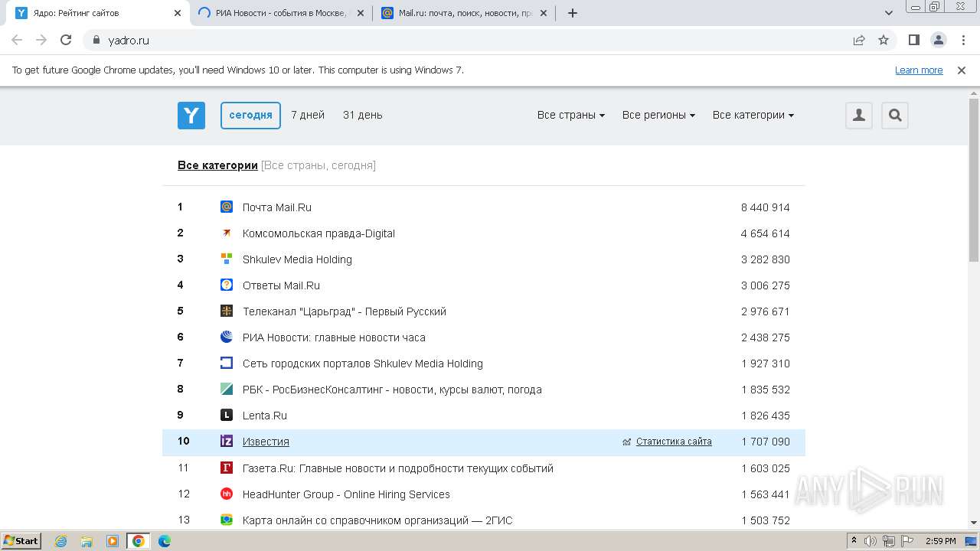Click the Почта Mail.Ru favicon
Image resolution: width=980 pixels, height=551 pixels.
coord(227,207)
